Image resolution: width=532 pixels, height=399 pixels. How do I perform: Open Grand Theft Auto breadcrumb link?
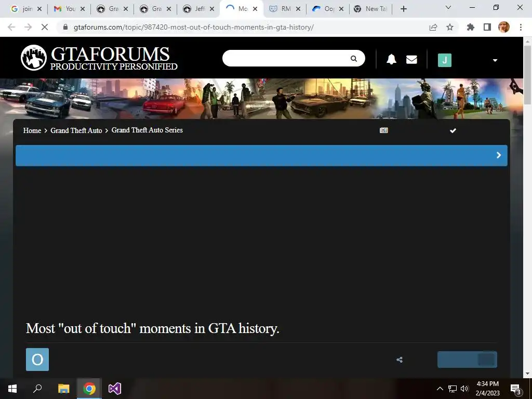pyautogui.click(x=76, y=130)
